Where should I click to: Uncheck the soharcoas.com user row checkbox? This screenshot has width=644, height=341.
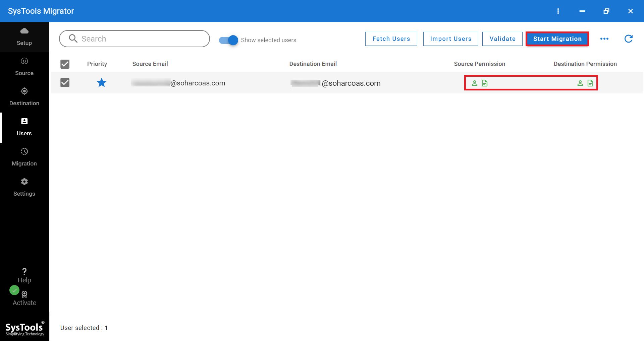[x=65, y=83]
